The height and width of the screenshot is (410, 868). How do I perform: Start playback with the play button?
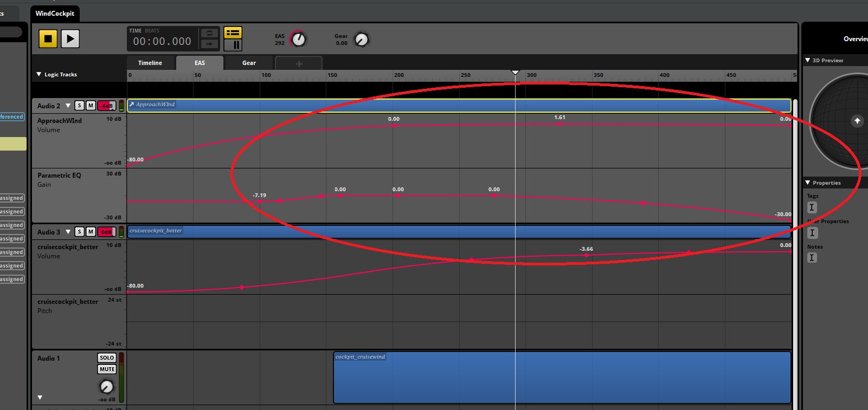click(70, 38)
